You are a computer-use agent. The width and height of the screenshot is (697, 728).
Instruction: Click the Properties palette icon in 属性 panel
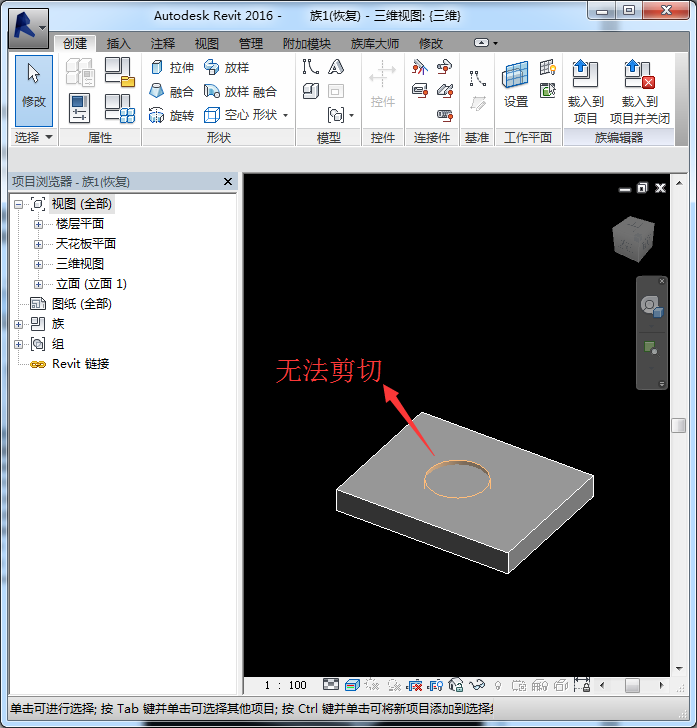tap(79, 108)
